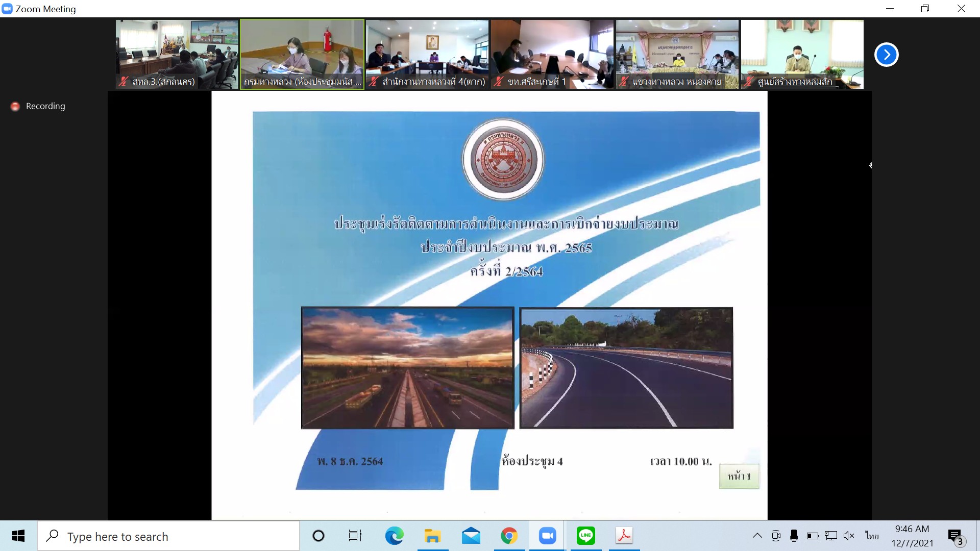Open Zoom from the taskbar
The height and width of the screenshot is (551, 980).
(547, 536)
